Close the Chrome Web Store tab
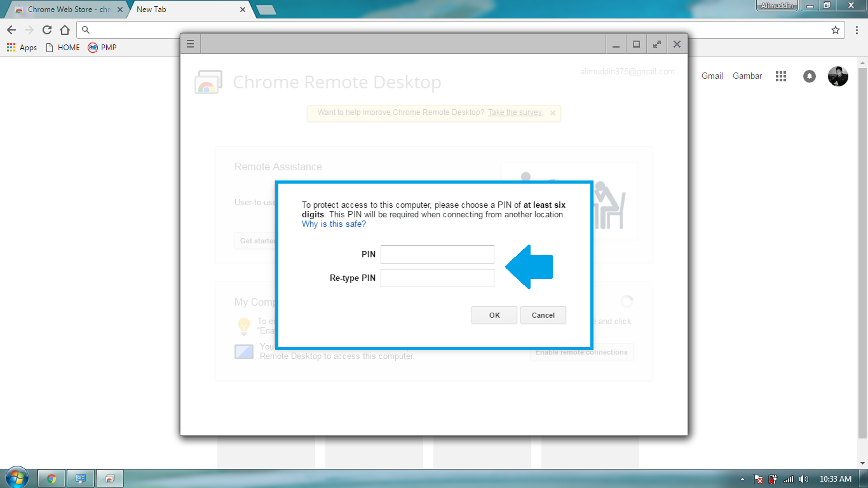 pos(120,10)
